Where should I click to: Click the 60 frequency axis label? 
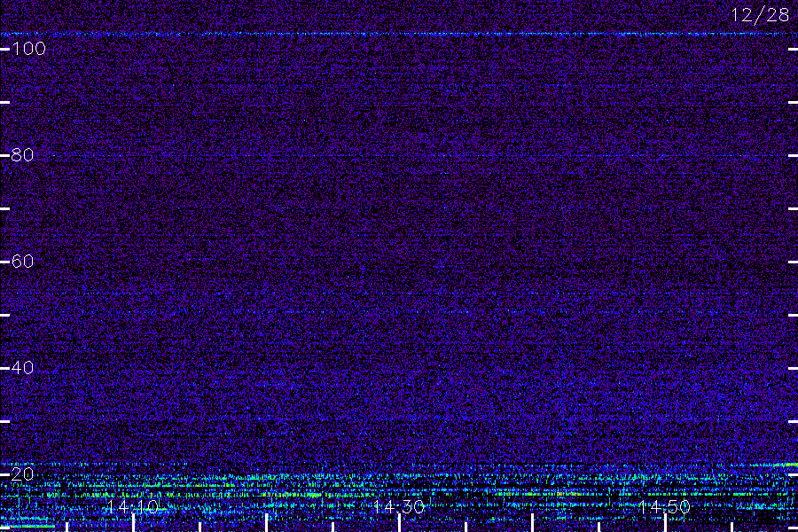coord(22,262)
